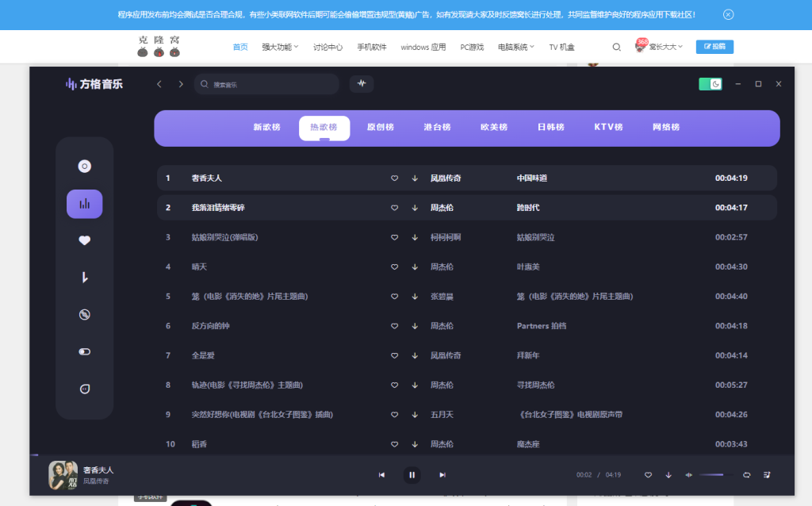Click the blue 投稿 button

(x=714, y=47)
